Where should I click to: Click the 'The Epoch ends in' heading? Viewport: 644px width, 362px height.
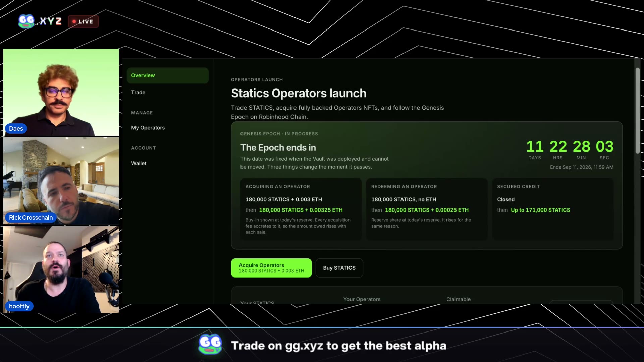tap(278, 148)
